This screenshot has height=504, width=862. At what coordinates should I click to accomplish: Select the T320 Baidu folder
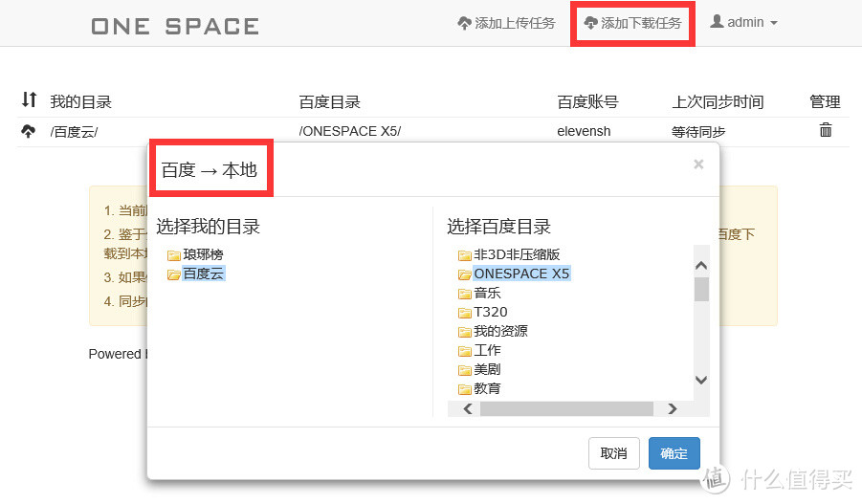491,312
